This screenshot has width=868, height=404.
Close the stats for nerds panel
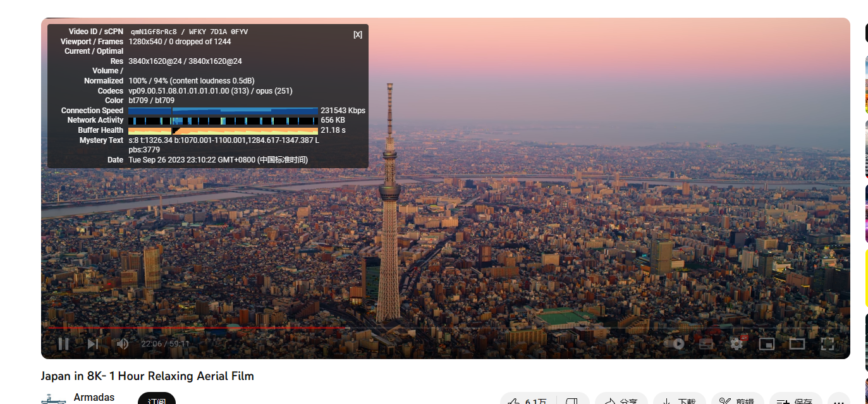point(358,35)
